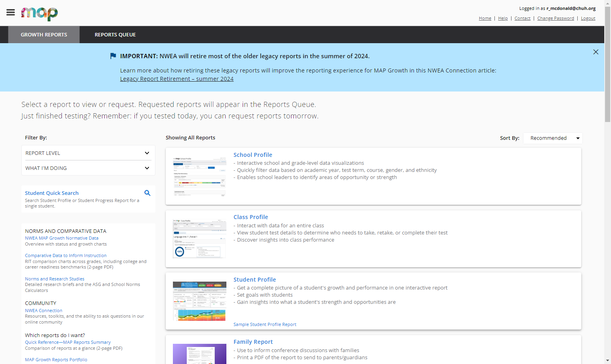
Task: Open the Sample Student Profile Report link
Action: pyautogui.click(x=265, y=324)
